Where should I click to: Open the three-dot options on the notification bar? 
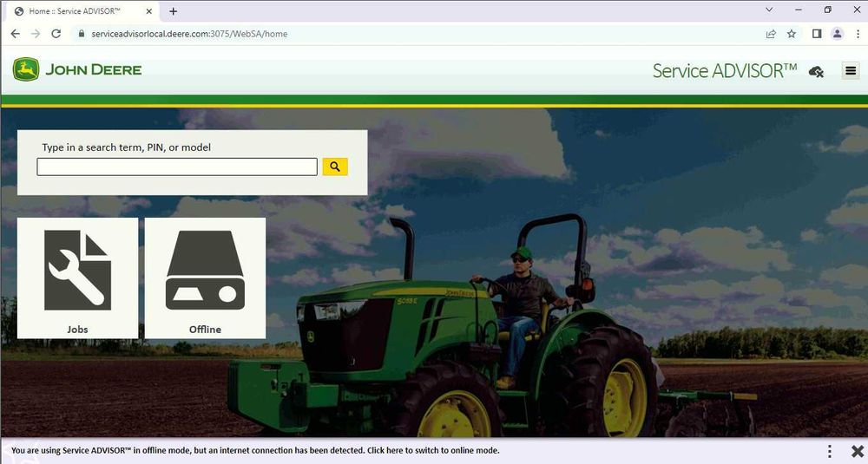pyautogui.click(x=829, y=451)
